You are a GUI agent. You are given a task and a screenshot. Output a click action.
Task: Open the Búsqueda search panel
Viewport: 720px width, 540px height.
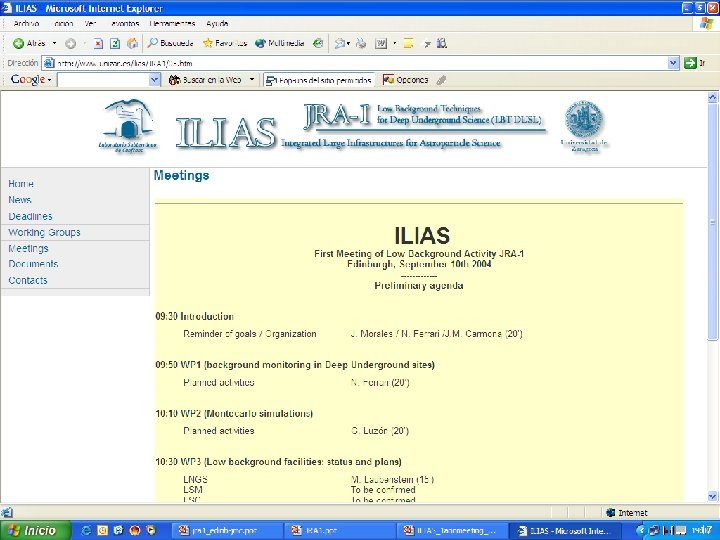click(170, 43)
